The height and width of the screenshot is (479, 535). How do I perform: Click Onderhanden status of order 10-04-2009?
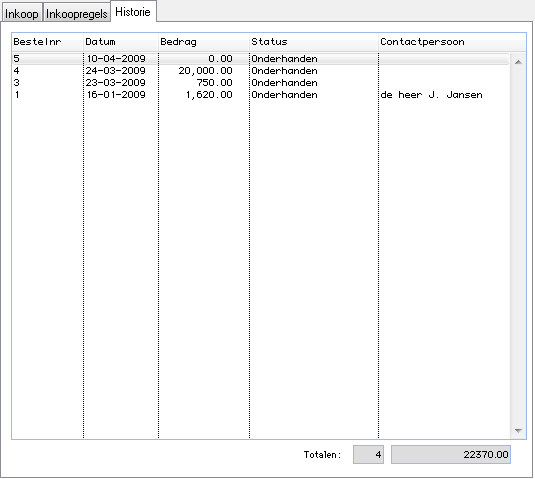click(x=284, y=59)
